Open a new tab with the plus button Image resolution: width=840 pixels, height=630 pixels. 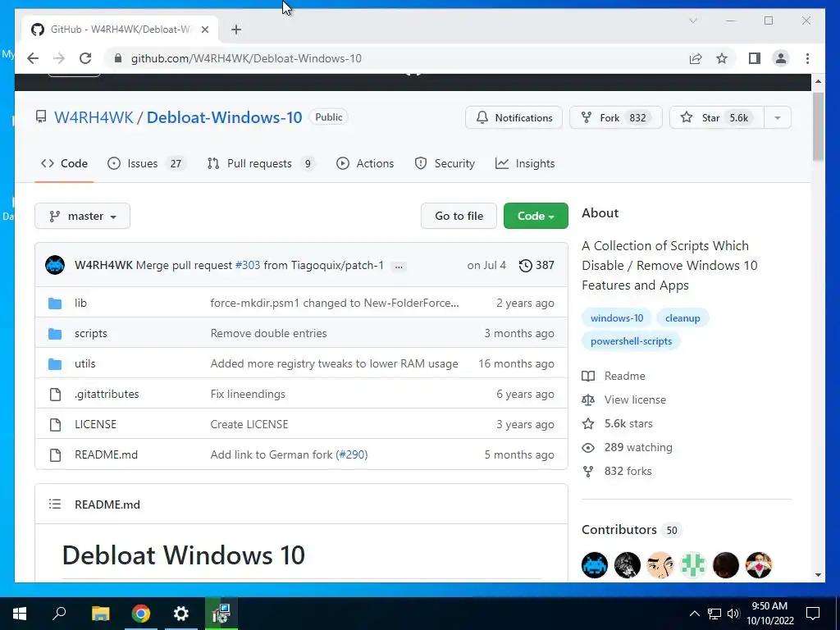tap(236, 30)
